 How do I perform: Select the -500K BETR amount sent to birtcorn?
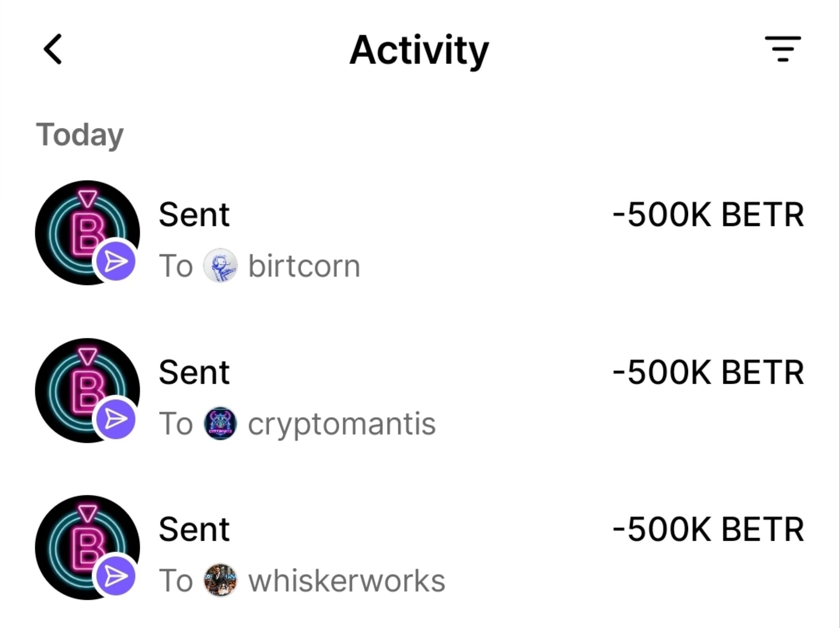708,215
